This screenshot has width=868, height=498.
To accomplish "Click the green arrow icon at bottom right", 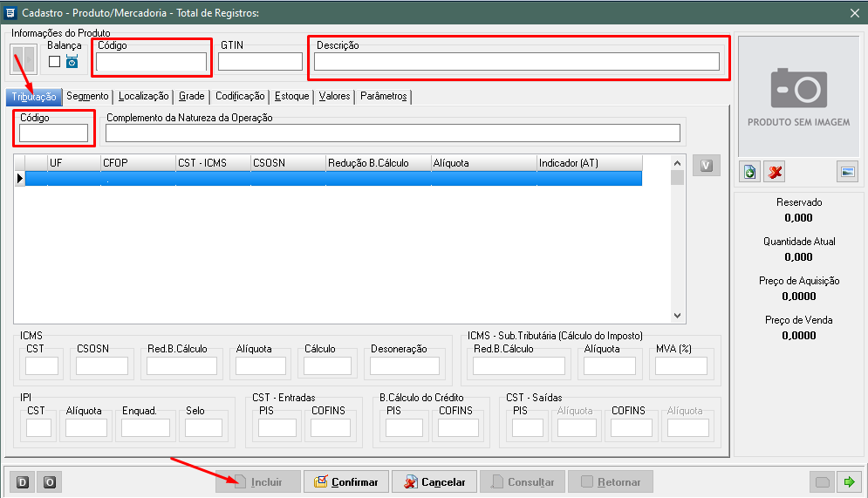I will tap(847, 482).
